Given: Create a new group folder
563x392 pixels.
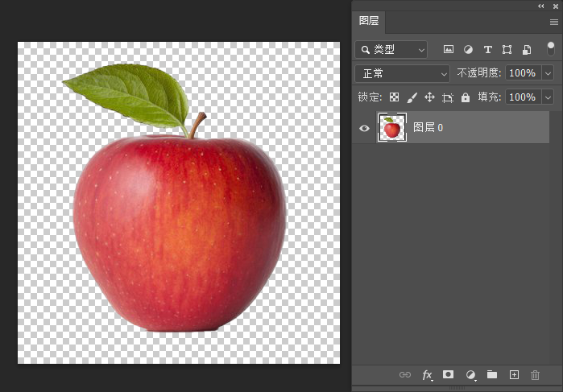Looking at the screenshot, I should click(x=492, y=375).
